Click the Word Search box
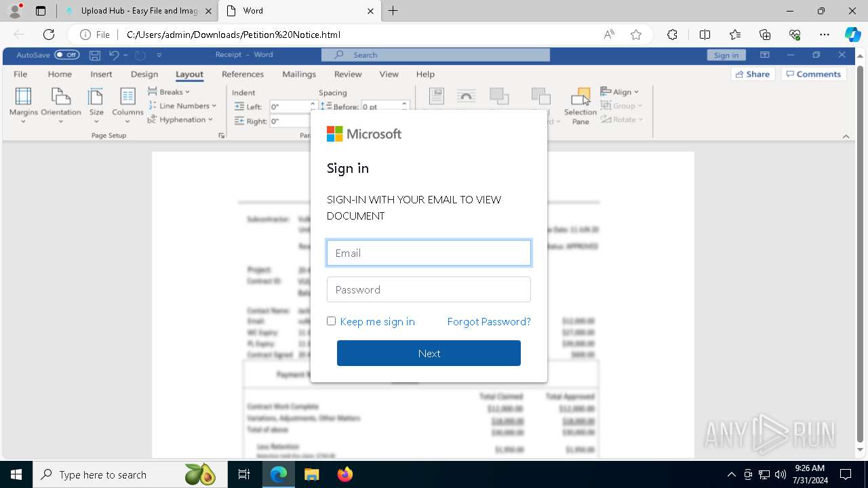This screenshot has width=868, height=488. pos(437,55)
